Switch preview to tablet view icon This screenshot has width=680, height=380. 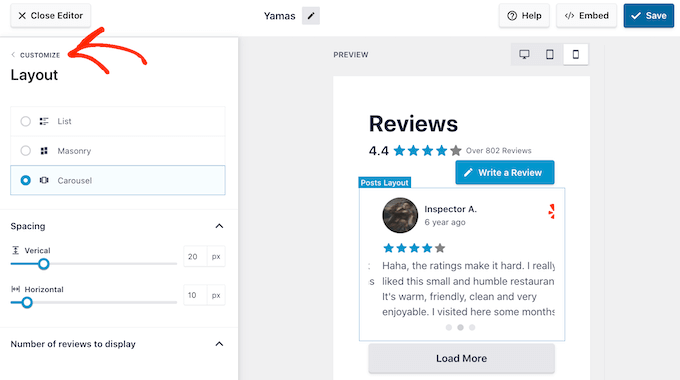coord(549,55)
